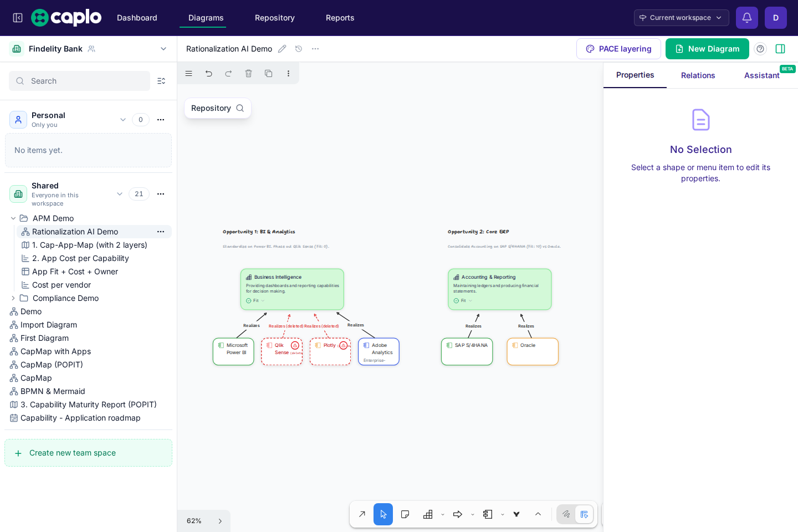The height and width of the screenshot is (532, 798).
Task: Open canvas hamburger menu
Action: (189, 73)
